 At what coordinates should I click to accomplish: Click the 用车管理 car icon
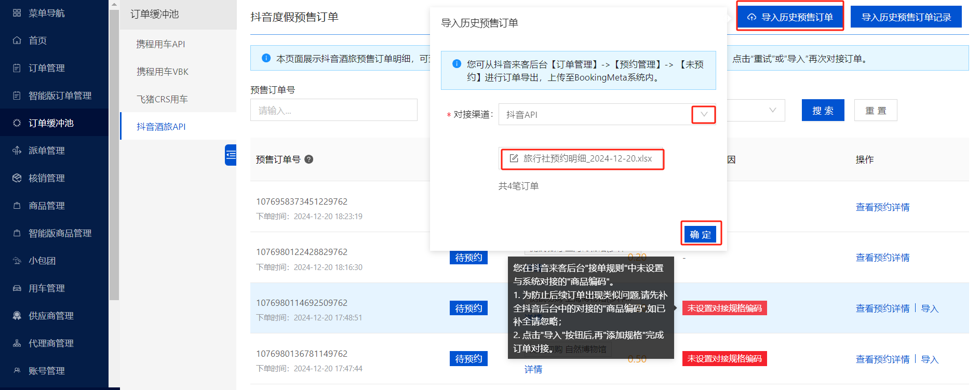17,288
